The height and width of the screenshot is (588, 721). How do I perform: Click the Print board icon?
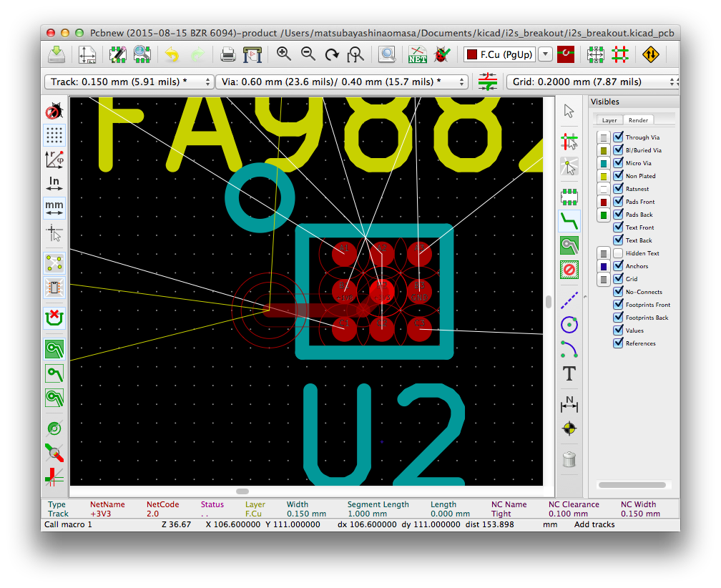(x=227, y=54)
